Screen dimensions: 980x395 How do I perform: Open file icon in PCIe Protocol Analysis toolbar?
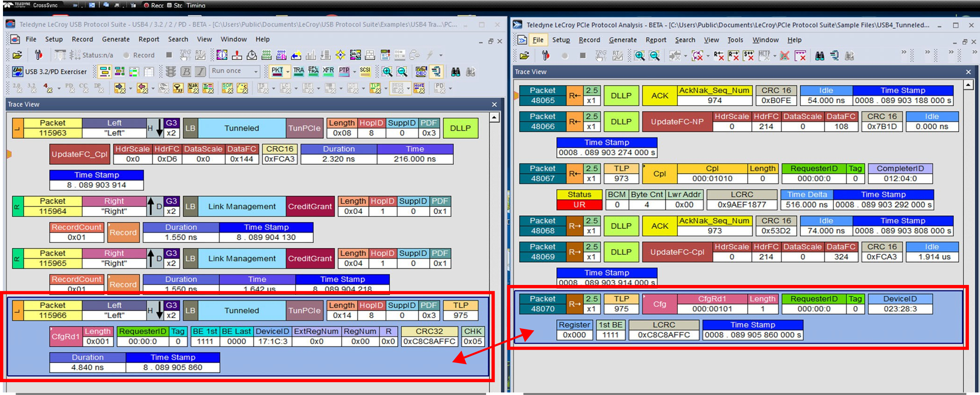(x=525, y=56)
